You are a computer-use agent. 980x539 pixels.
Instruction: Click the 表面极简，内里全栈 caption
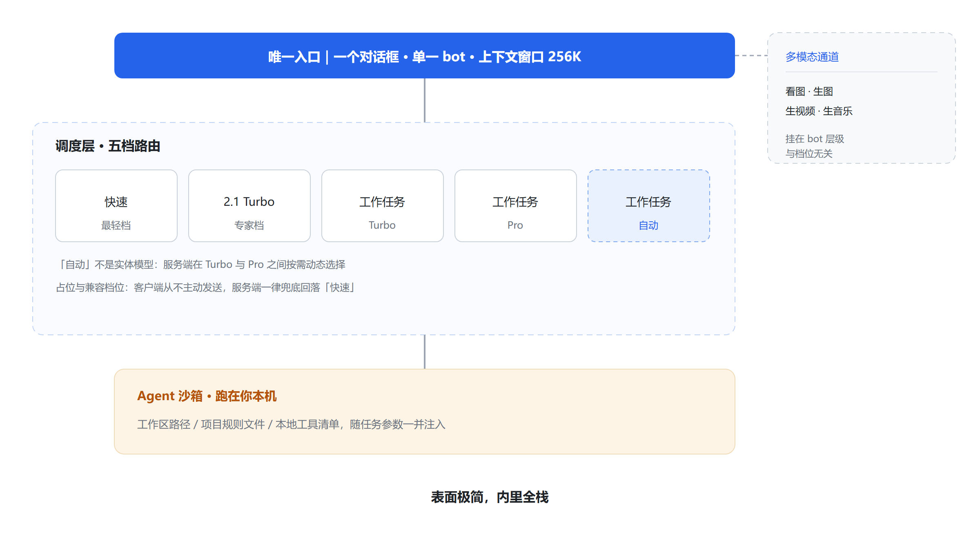[x=490, y=497]
